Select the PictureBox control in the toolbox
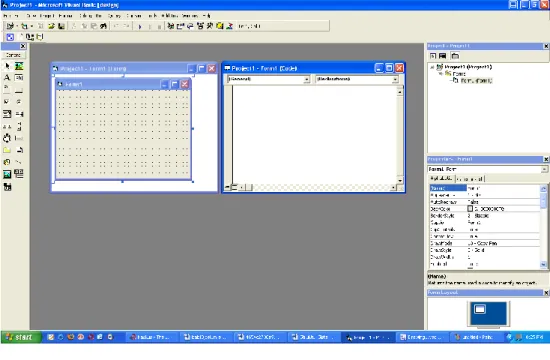This screenshot has height=360, width=550. coord(19,66)
